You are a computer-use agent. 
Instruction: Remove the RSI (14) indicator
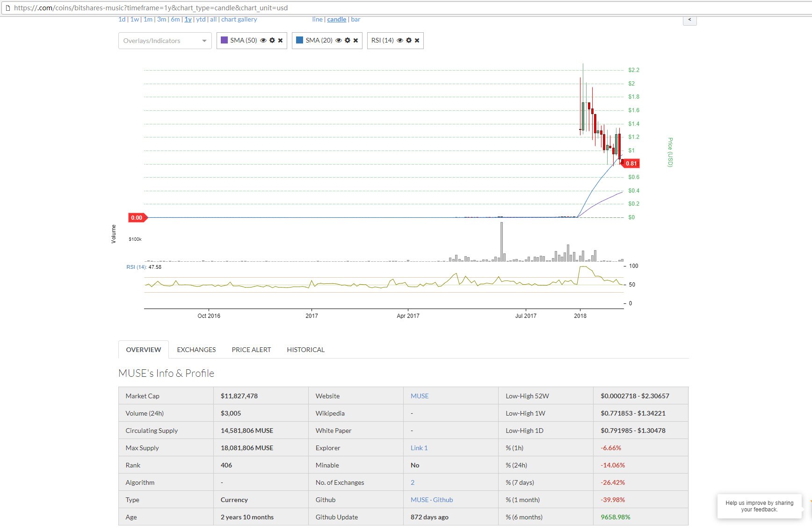click(417, 41)
